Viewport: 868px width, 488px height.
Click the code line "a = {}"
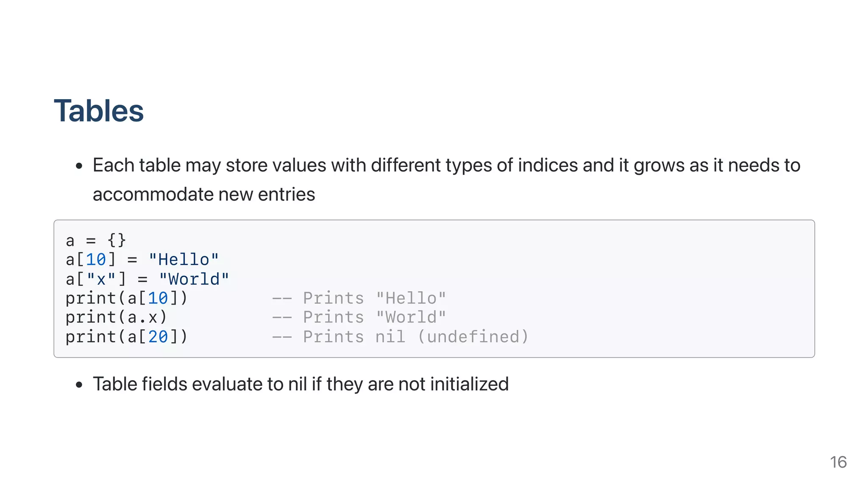point(96,241)
